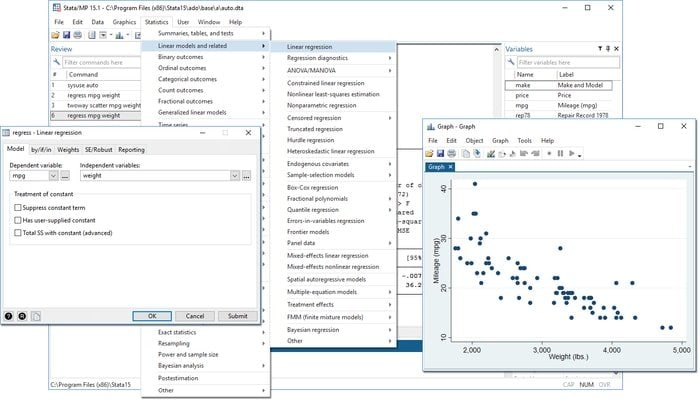Open Dependent variable dropdown arrow
The image size is (700, 407).
coord(53,176)
